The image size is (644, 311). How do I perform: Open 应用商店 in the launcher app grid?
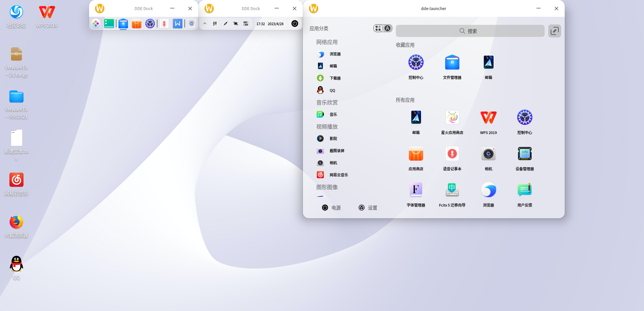click(416, 159)
